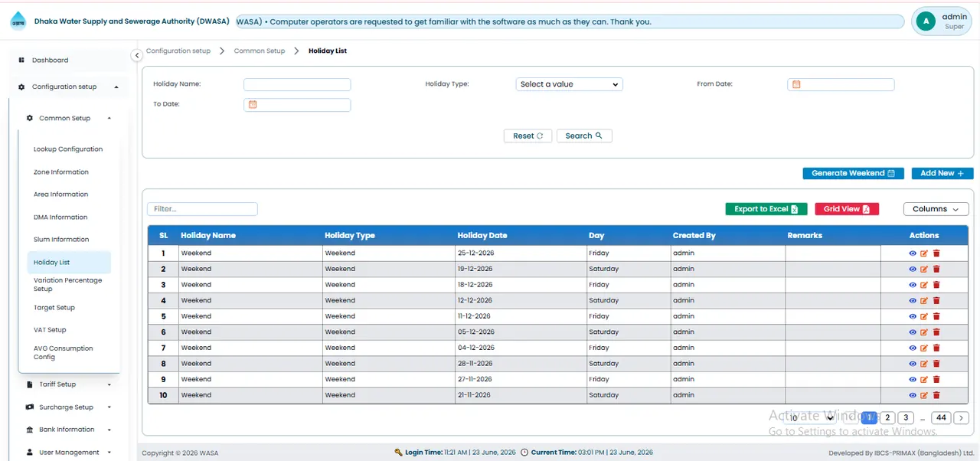
Task: Collapse the sidebar with the chevron button
Action: tap(137, 55)
